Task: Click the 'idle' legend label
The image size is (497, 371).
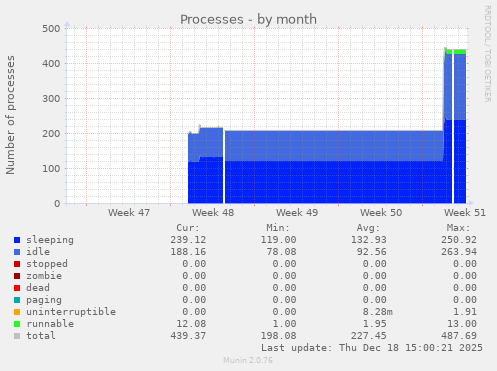Action: tap(38, 252)
